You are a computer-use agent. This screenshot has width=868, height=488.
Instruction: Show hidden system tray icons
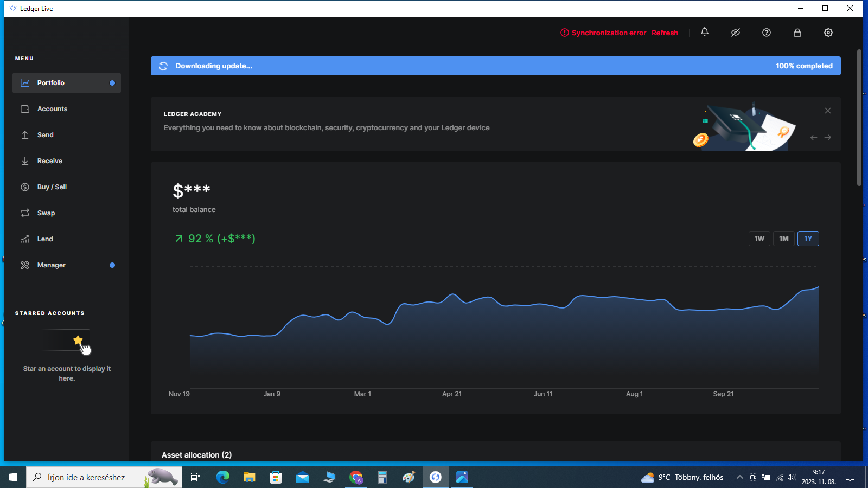(x=739, y=477)
